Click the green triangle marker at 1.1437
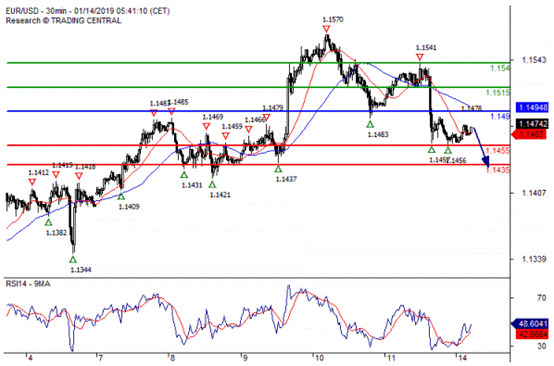This screenshot has width=554, height=366. tap(278, 169)
